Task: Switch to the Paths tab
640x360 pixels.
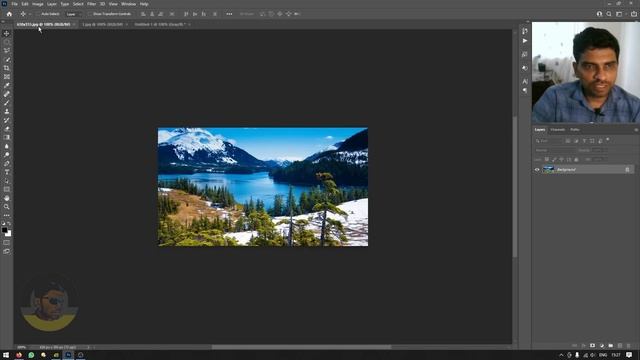Action: (575, 130)
